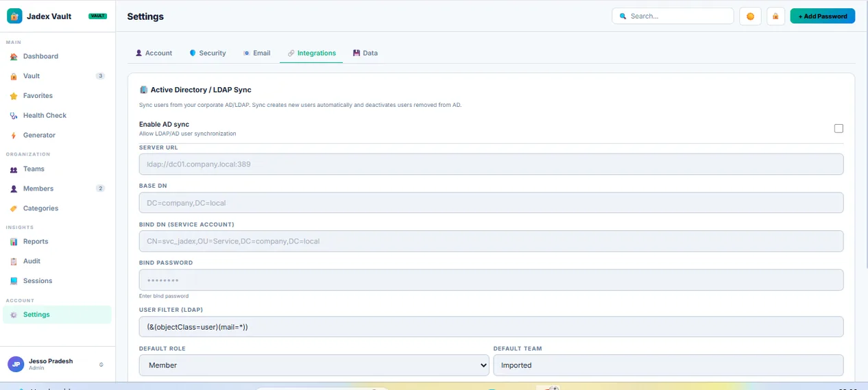
Task: Click the Enter bind password hint
Action: coord(164,296)
